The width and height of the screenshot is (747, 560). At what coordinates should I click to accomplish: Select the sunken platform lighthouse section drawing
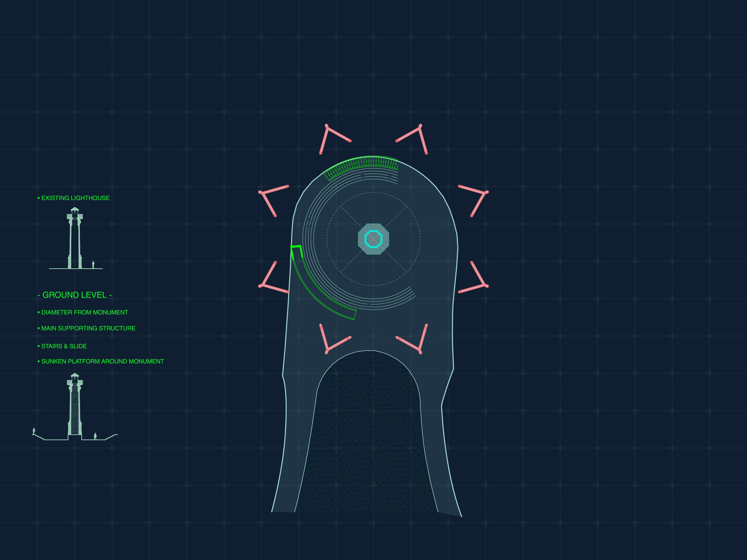point(75,407)
